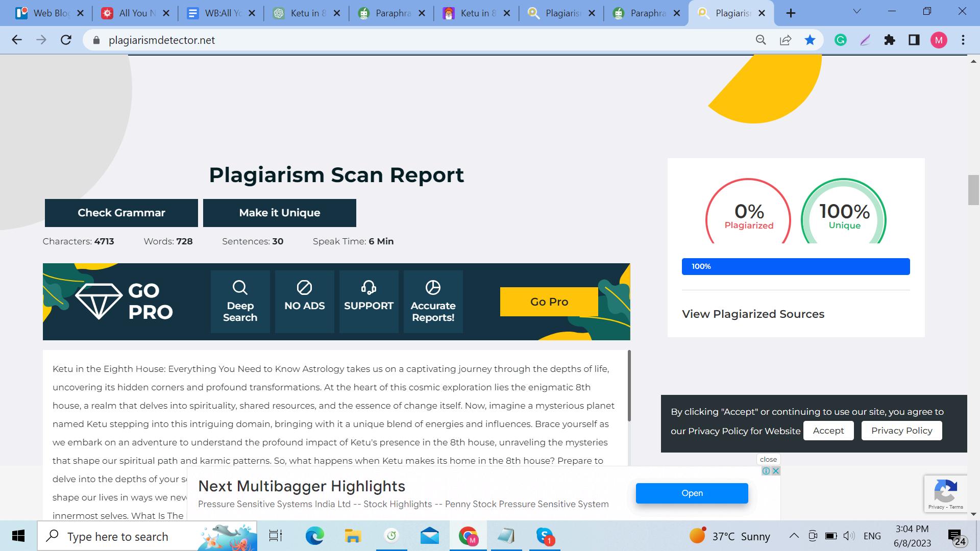Click the reCAPTCHA badge
Viewport: 980px width, 551px height.
click(x=945, y=493)
